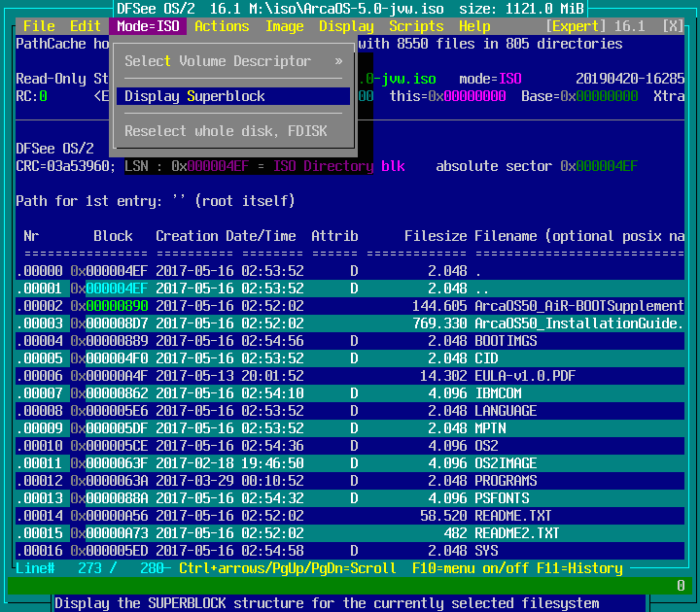Screen dimensions: 700x612
Task: Select the BOOTIMGS directory row
Action: [x=506, y=341]
